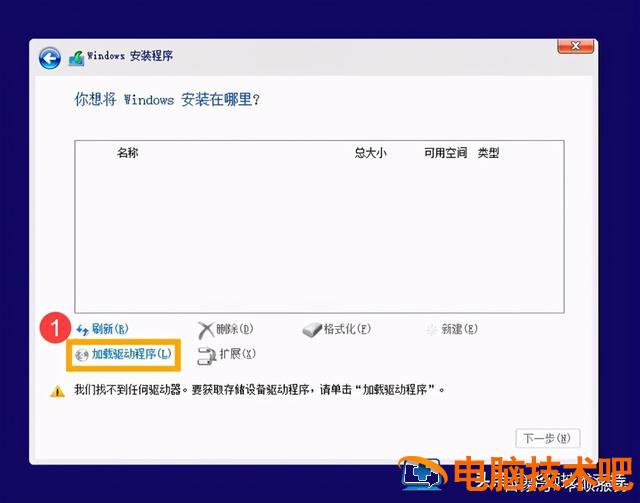Click the 总大小 column header
The height and width of the screenshot is (503, 640).
click(x=370, y=153)
